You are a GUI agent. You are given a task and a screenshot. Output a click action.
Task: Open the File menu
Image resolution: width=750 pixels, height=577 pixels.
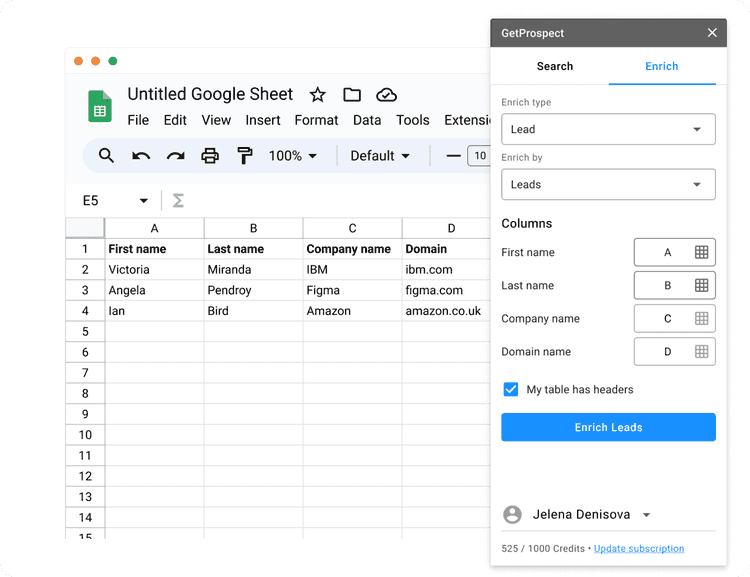[138, 120]
